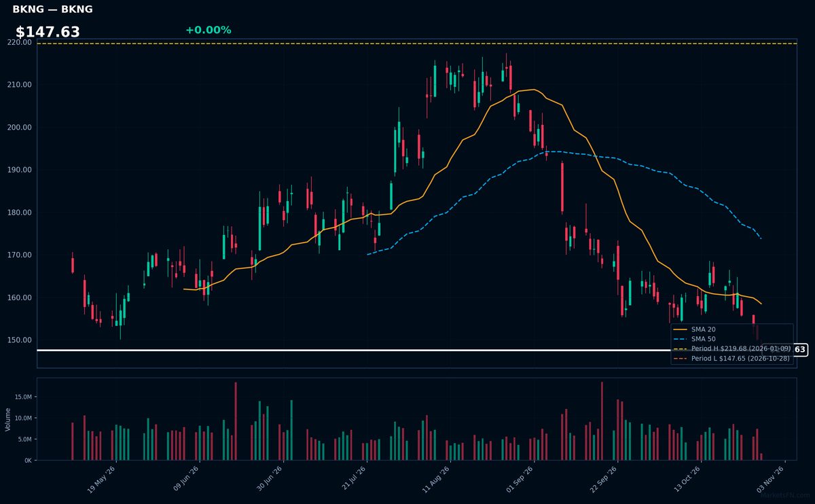
Task: Click the 10.0M volume axis label
Action: [x=23, y=418]
